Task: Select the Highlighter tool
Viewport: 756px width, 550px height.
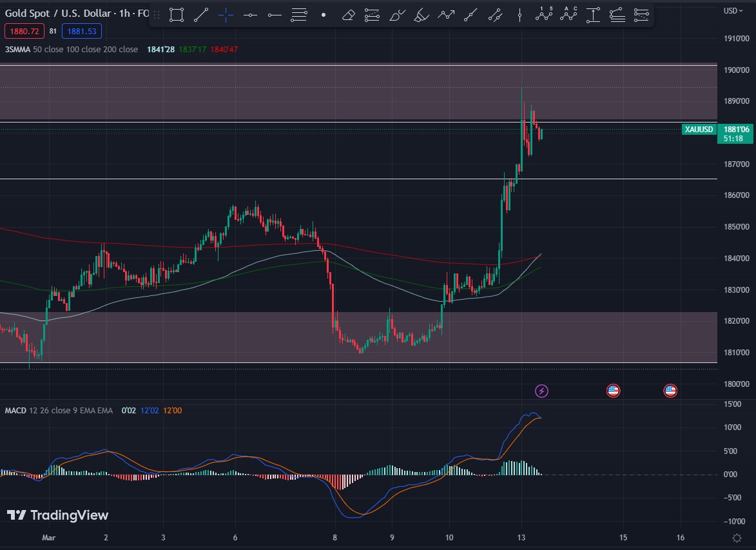Action: pos(422,14)
